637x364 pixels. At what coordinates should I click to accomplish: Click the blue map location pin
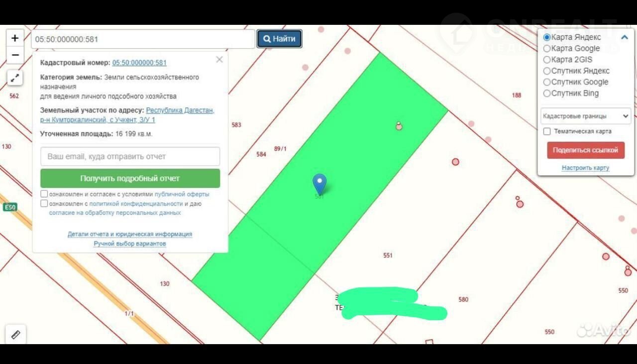pos(319,183)
